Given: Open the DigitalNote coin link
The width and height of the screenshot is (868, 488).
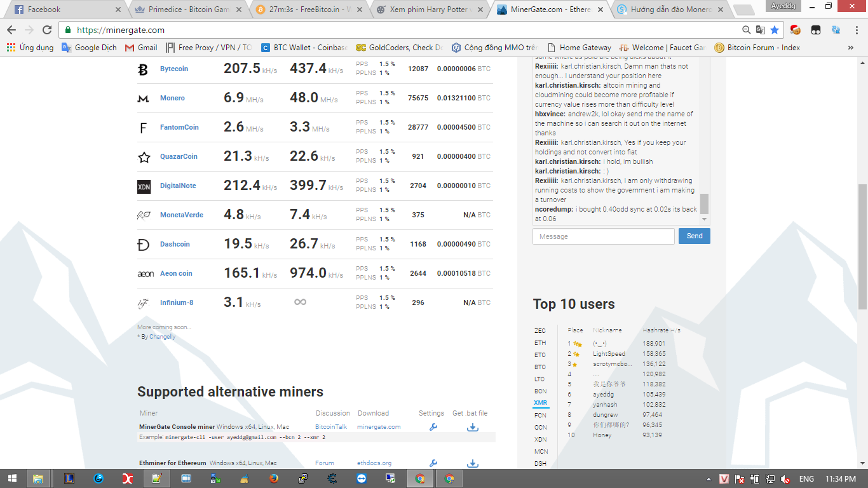Looking at the screenshot, I should pos(178,186).
